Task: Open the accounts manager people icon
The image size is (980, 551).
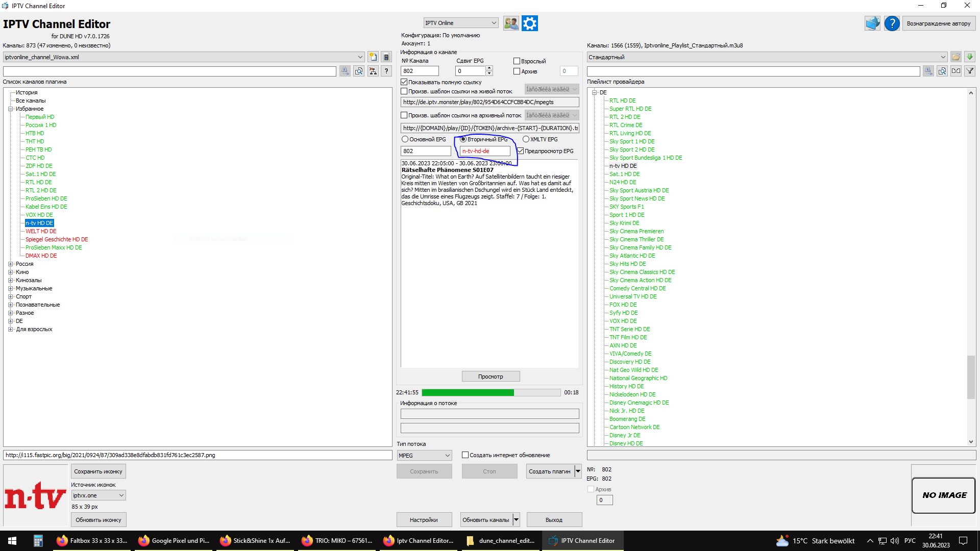Action: click(511, 23)
